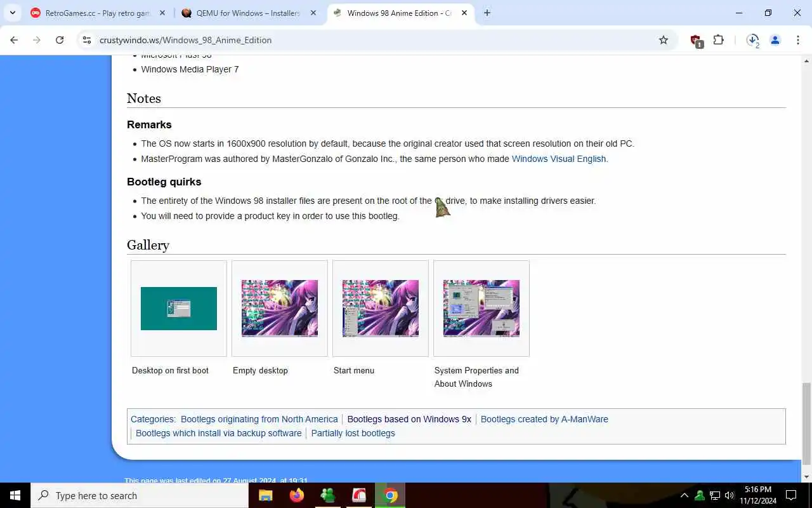Open Chrome's three-dot menu
The height and width of the screenshot is (508, 812).
tap(797, 40)
